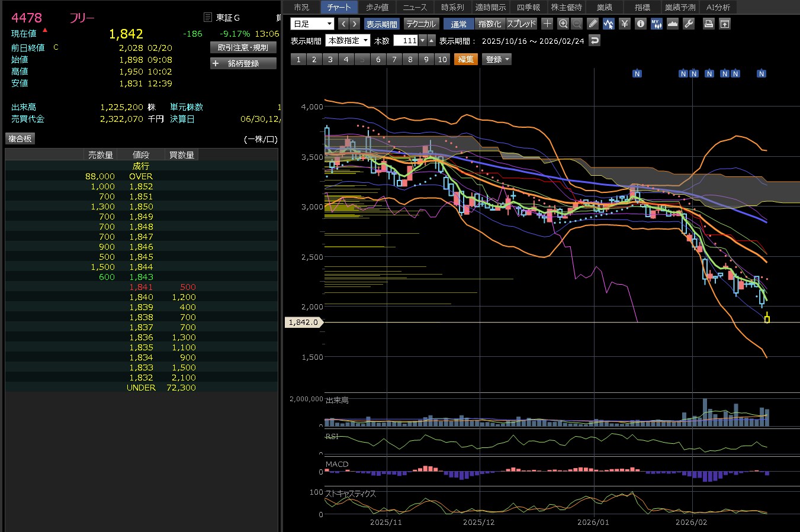Expand the 本数指定 period type dropdown
This screenshot has height=532, width=800.
point(348,40)
